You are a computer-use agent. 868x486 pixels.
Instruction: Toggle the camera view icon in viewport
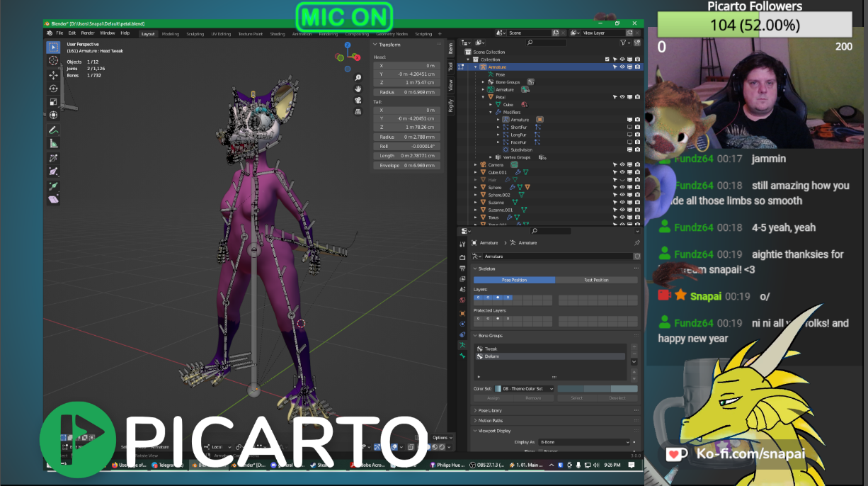click(x=358, y=100)
